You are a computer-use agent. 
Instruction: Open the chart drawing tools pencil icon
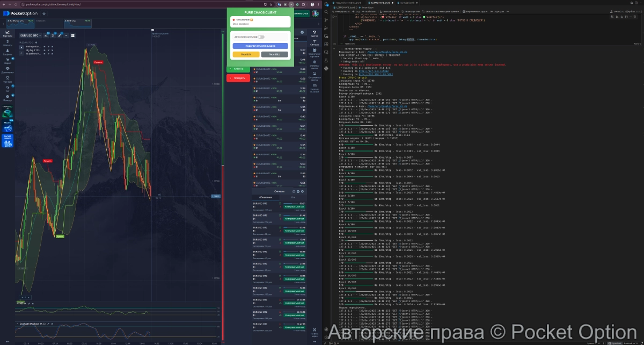[60, 35]
